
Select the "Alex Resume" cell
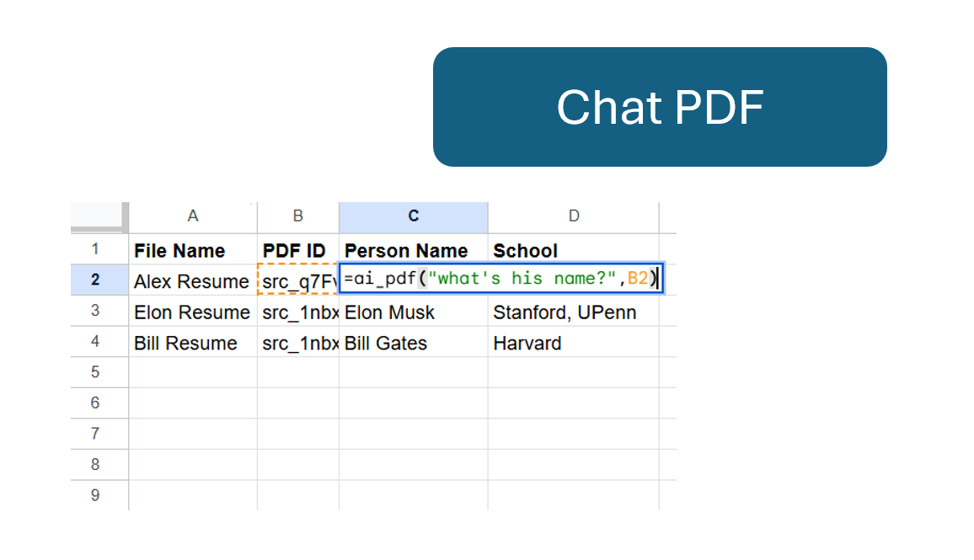[x=193, y=281]
